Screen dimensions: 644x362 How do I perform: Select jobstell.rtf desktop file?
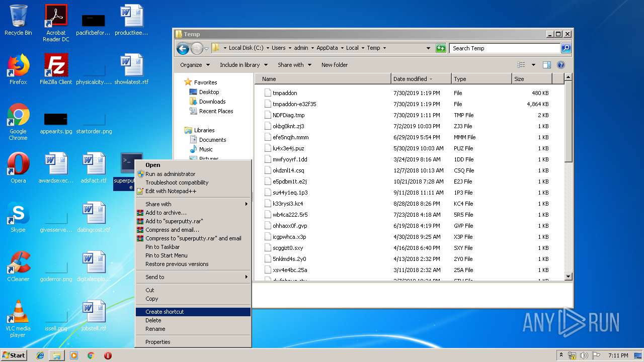pos(94,315)
